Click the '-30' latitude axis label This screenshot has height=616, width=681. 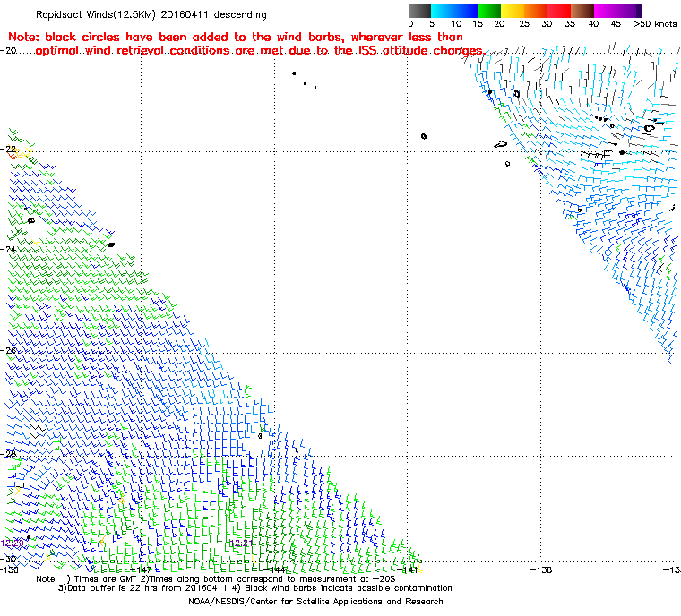(9, 559)
